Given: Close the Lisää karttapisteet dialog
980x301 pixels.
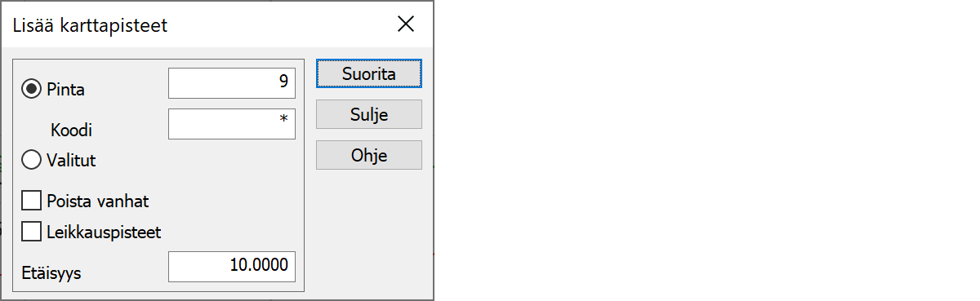Looking at the screenshot, I should click(406, 24).
